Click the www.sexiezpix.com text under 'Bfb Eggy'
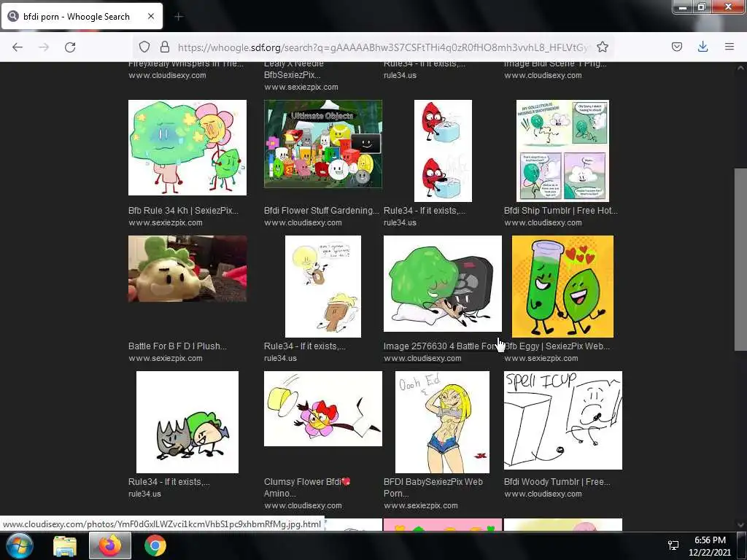 (541, 358)
